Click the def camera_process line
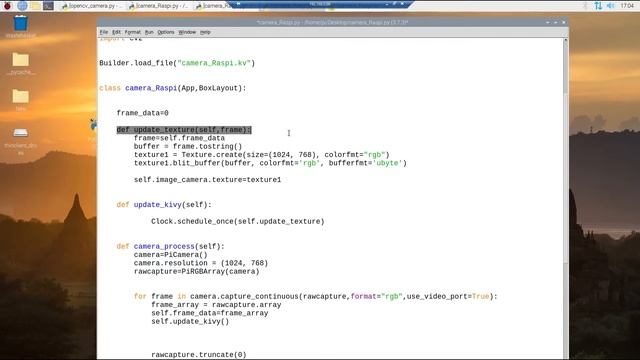 171,246
